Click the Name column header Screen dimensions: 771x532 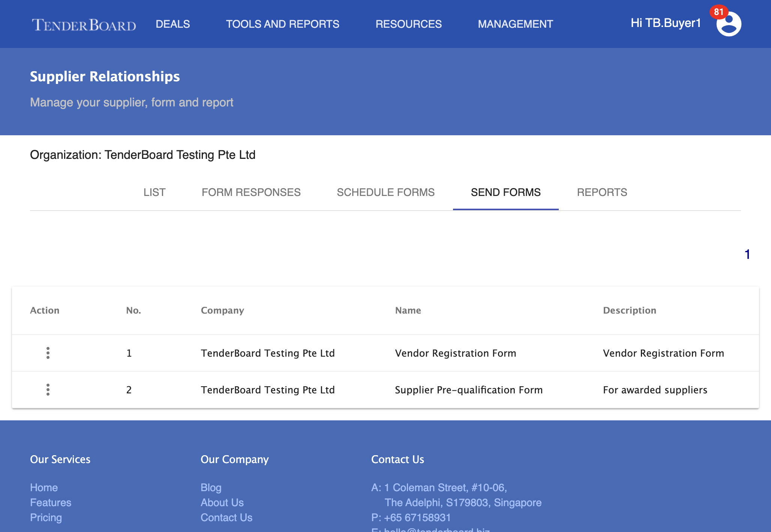click(x=408, y=310)
